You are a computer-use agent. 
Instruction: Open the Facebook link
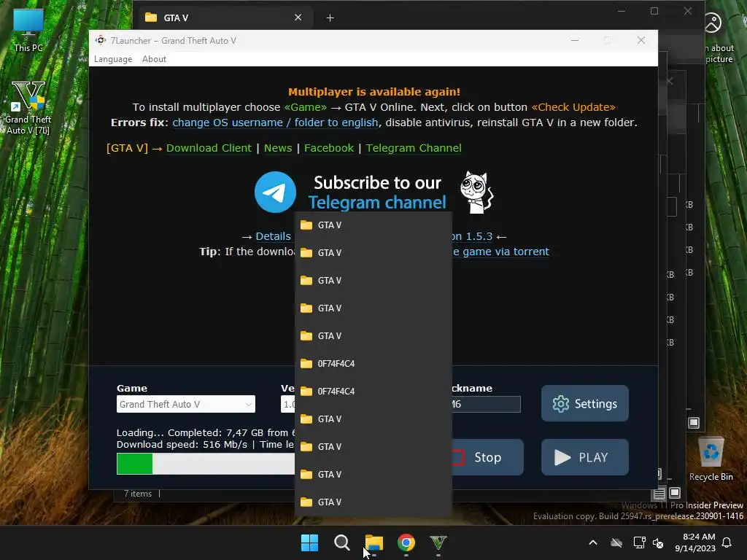pos(329,148)
